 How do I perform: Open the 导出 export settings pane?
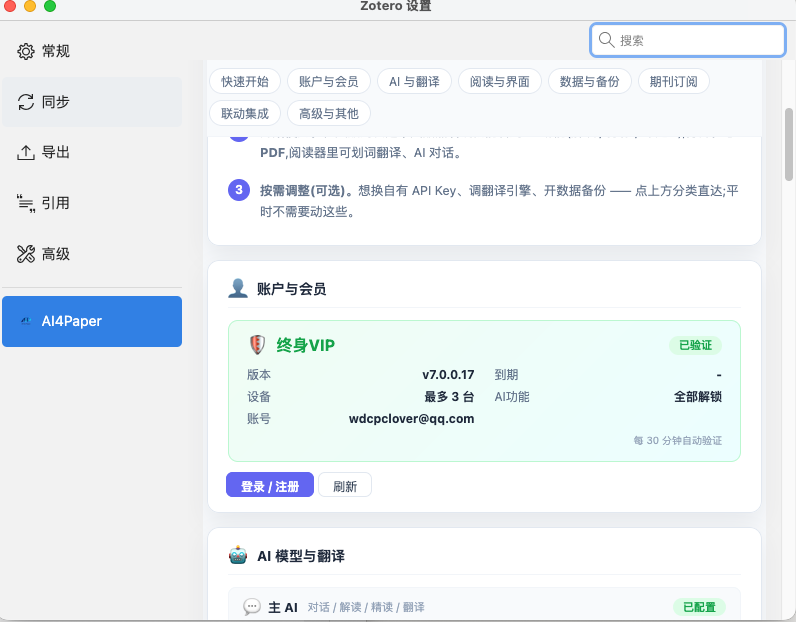92,152
